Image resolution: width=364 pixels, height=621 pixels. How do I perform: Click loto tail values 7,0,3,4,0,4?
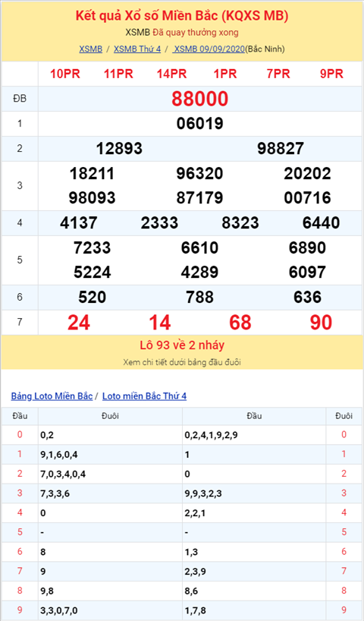click(63, 474)
